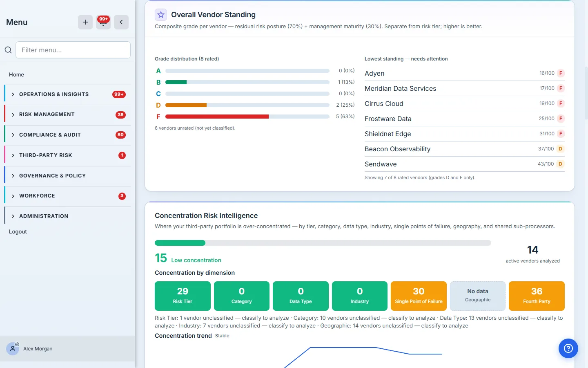The height and width of the screenshot is (368, 588).
Task: Expand Governance & Policy chevron
Action: click(13, 176)
